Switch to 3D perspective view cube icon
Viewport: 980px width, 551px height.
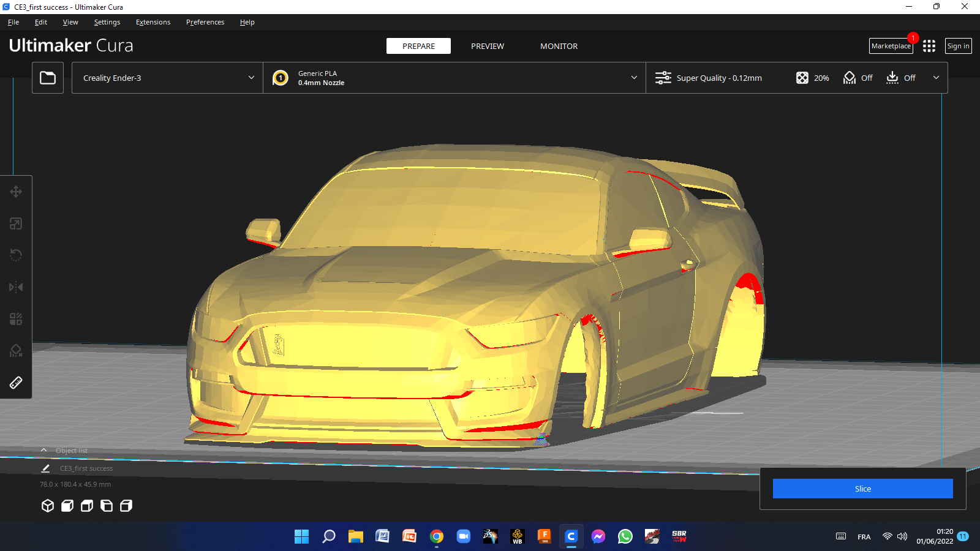point(48,506)
